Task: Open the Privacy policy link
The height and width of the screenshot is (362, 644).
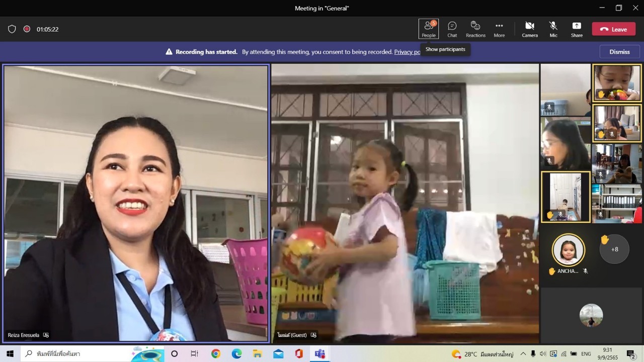Action: (x=407, y=52)
